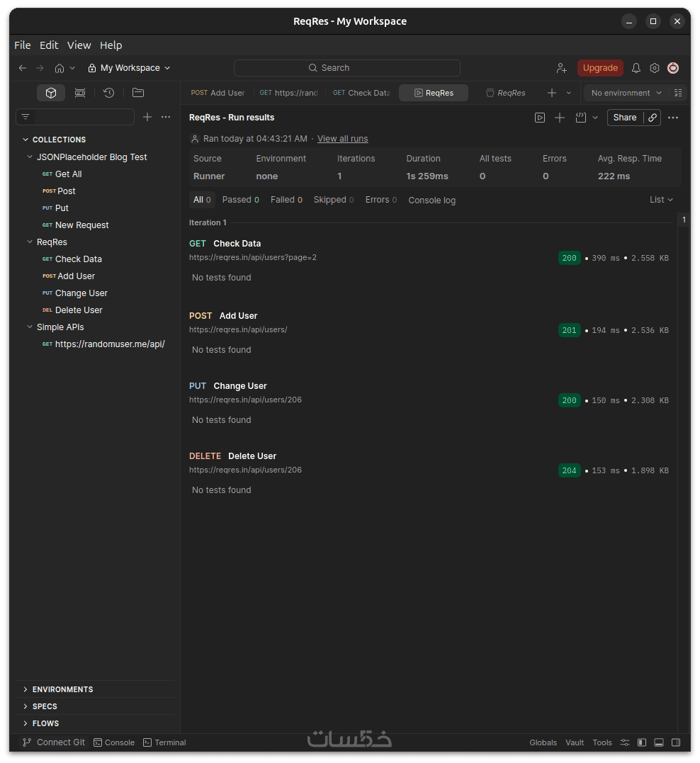Open the Collections sidebar icon

tap(51, 93)
